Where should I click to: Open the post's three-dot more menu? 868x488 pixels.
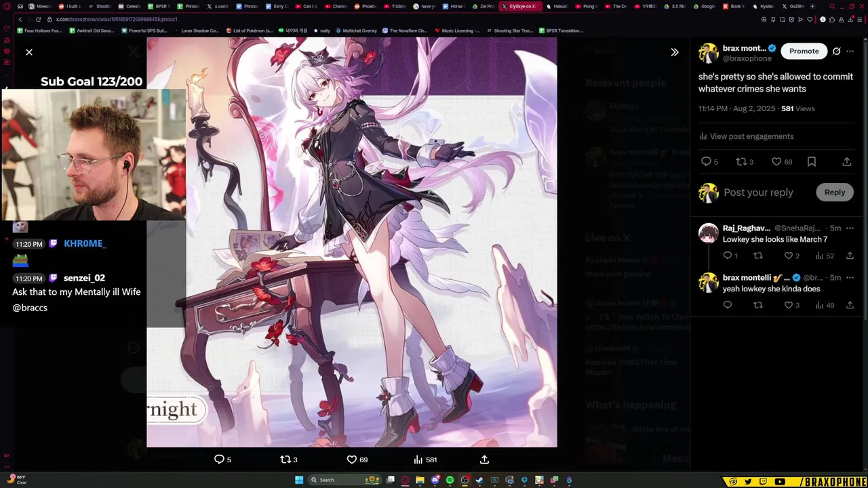pyautogui.click(x=850, y=51)
